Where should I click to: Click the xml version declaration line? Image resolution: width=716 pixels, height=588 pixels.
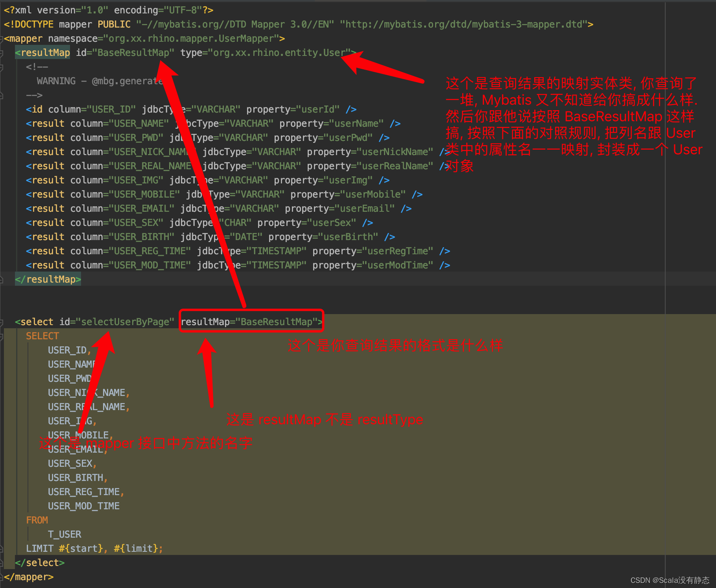[109, 10]
